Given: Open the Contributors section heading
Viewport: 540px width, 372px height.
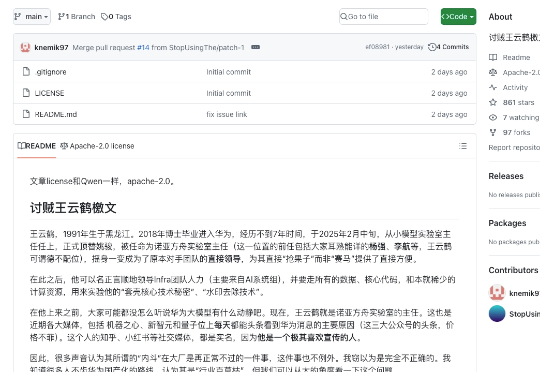Looking at the screenshot, I should point(513,270).
